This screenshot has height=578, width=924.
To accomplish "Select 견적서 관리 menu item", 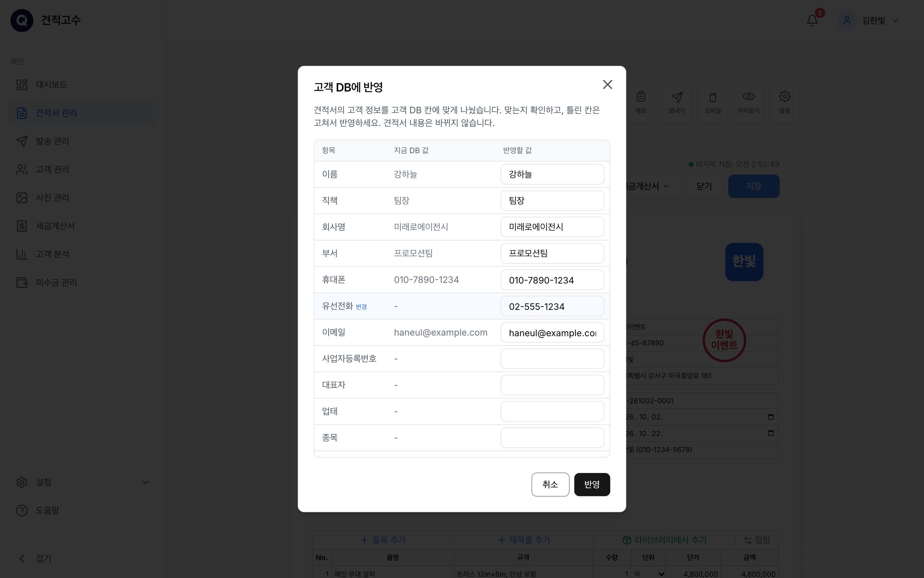I will [x=83, y=113].
